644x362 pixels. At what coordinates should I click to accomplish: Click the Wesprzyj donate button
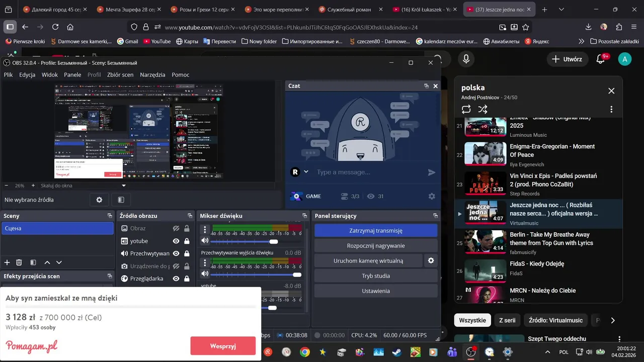click(223, 346)
